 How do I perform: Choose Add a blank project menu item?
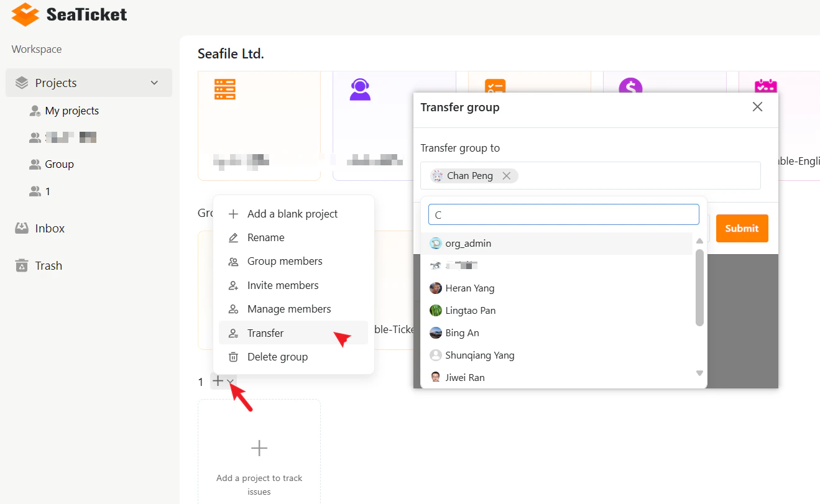tap(293, 214)
